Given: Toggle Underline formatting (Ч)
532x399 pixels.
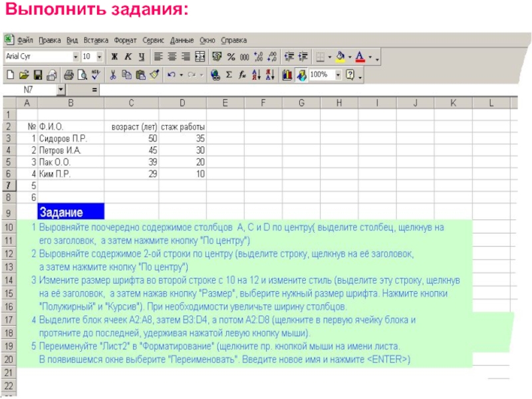Looking at the screenshot, I should point(140,57).
